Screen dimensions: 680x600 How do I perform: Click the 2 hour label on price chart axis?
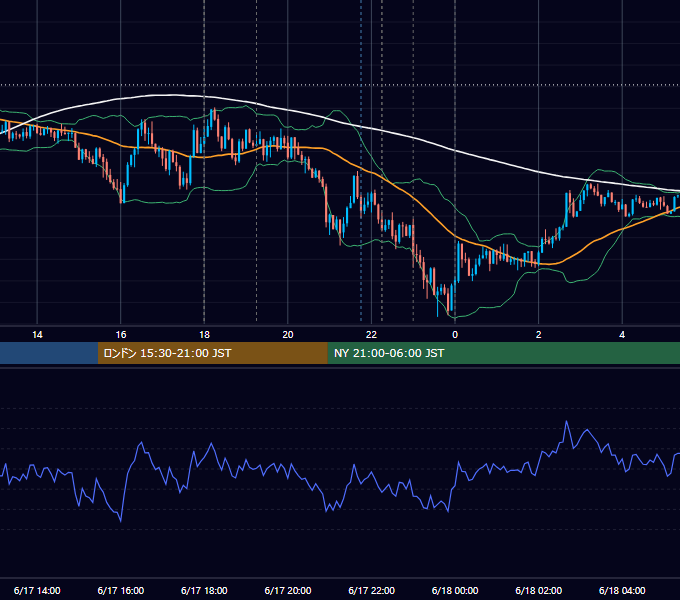point(539,335)
